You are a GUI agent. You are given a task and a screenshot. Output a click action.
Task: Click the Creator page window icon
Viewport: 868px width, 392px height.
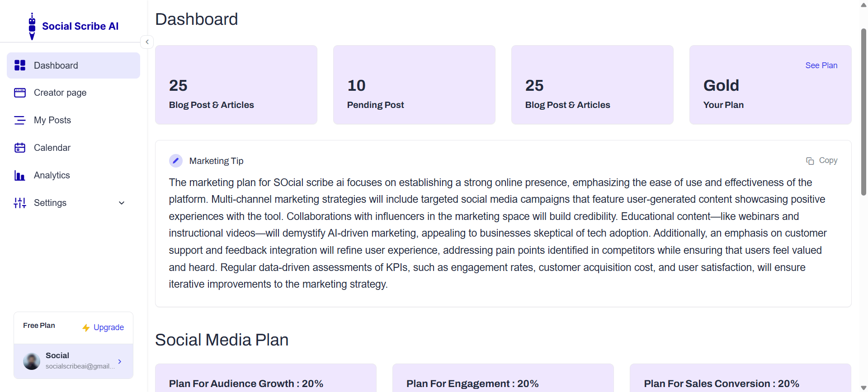(20, 93)
